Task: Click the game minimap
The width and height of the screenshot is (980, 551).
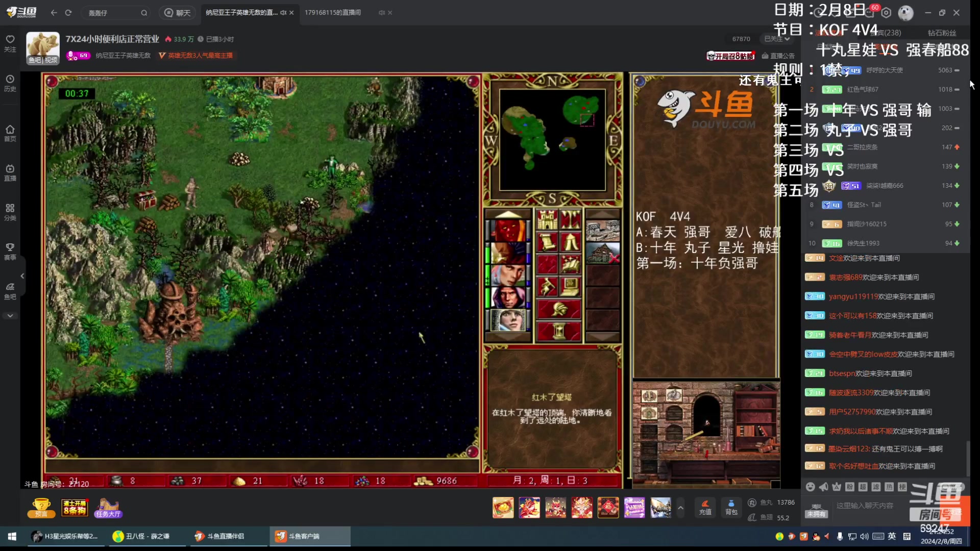Action: pos(552,139)
